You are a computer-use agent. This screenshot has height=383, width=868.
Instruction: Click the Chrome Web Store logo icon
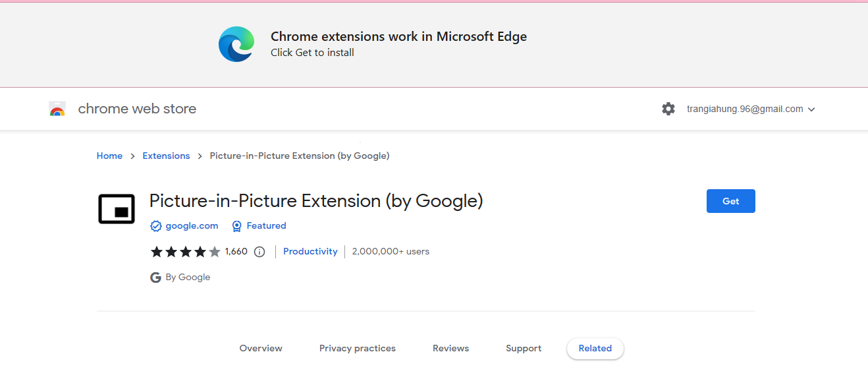(57, 109)
